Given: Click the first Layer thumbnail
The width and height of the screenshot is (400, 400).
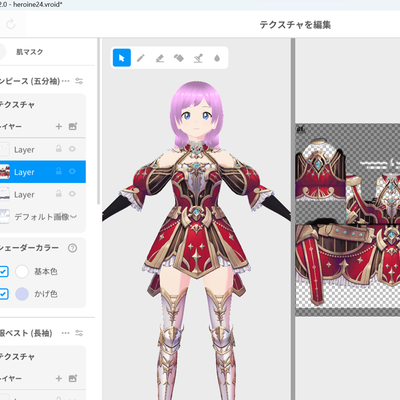Looking at the screenshot, I should pyautogui.click(x=5, y=149).
